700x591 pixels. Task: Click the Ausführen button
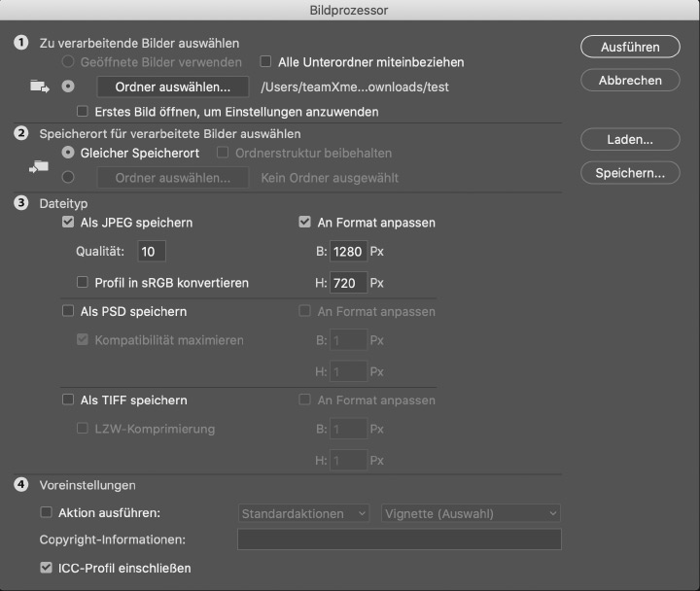(630, 47)
